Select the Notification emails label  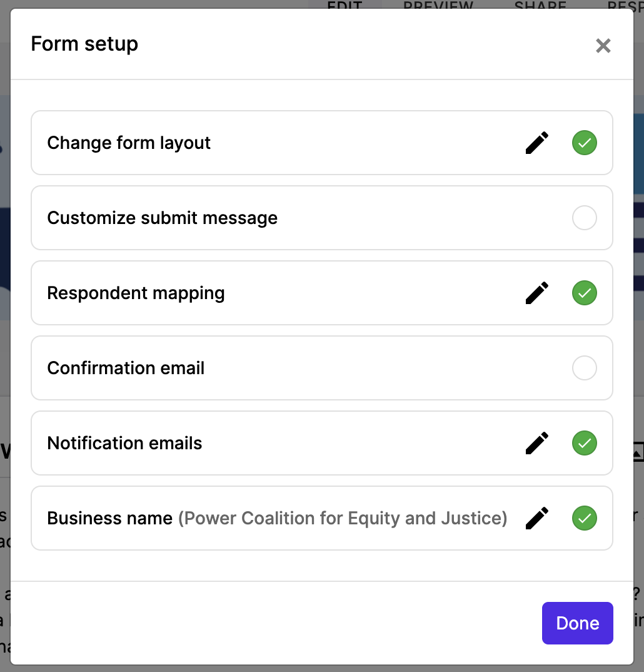point(124,443)
